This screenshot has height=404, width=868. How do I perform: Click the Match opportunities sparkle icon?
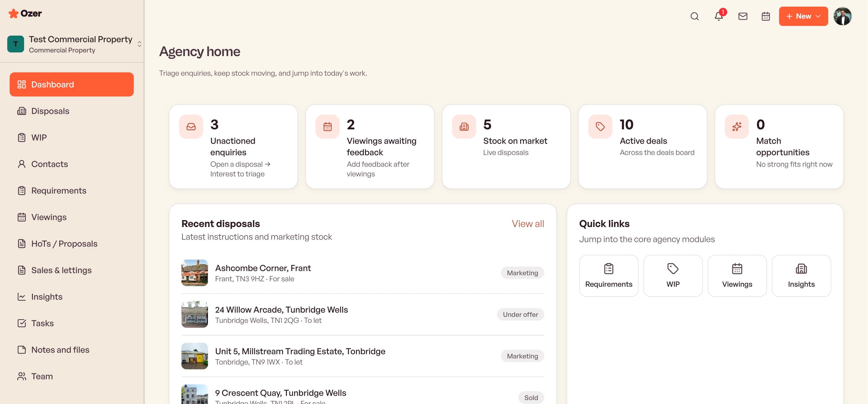pyautogui.click(x=737, y=127)
